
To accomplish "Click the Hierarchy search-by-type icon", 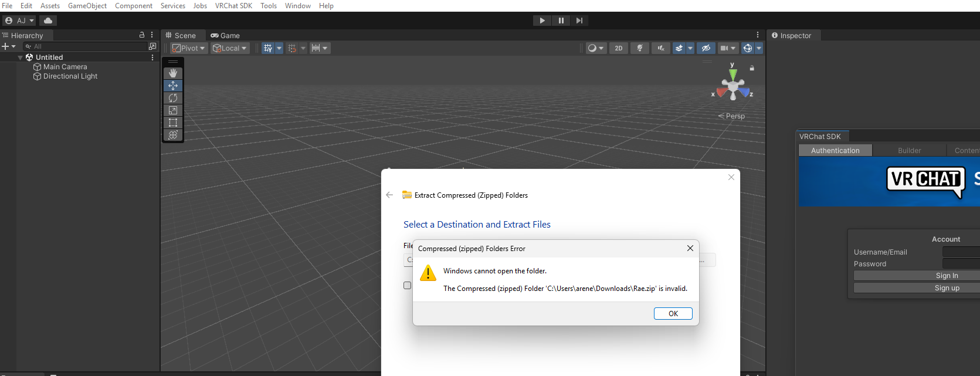I will (x=28, y=46).
